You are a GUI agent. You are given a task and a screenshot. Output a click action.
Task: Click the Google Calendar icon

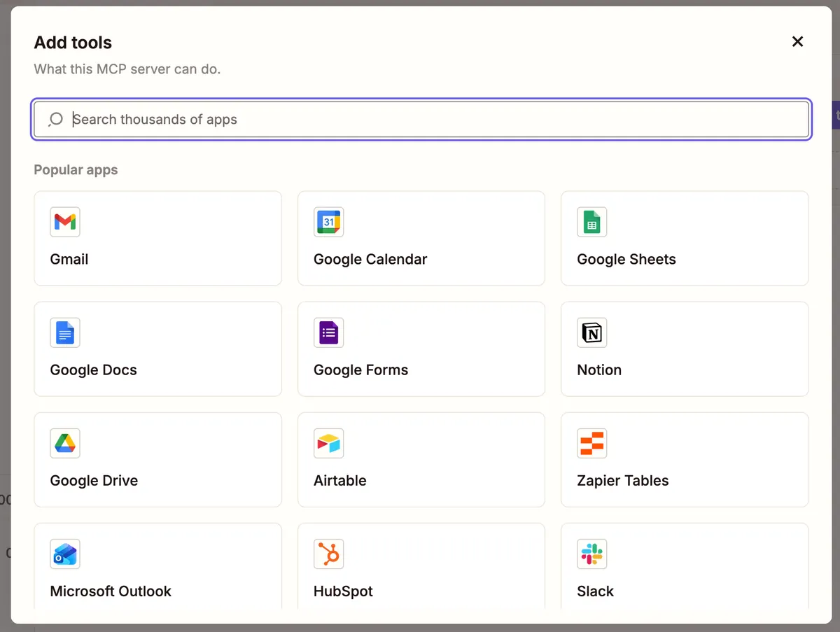[329, 222]
